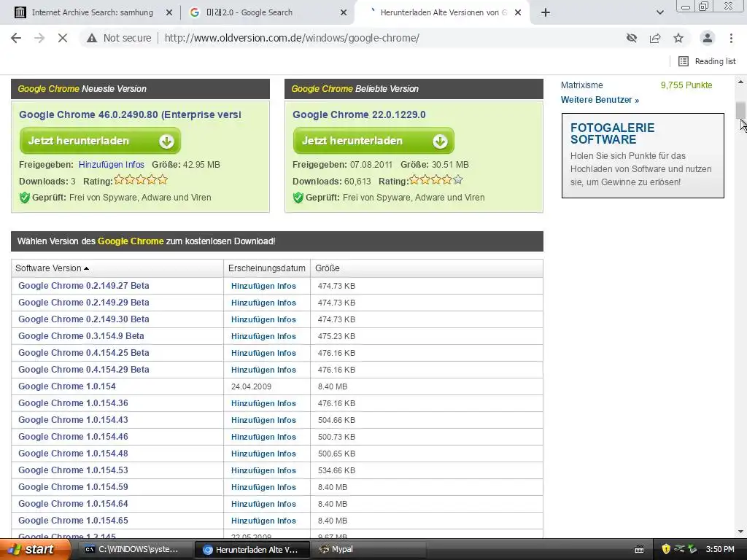Open Google Chrome 1.0.154.53
The image size is (747, 560).
pos(73,470)
